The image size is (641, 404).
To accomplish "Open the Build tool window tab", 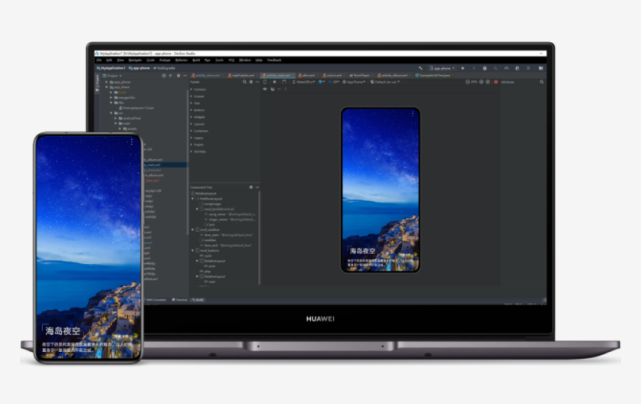I will pyautogui.click(x=198, y=300).
